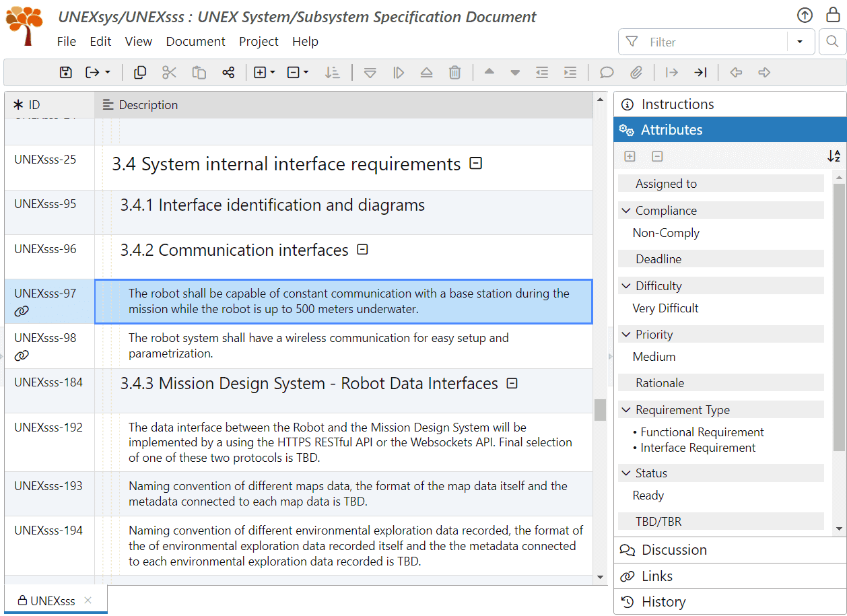
Task: Collapse section 3.4.3 Mission Design System
Action: [x=512, y=383]
